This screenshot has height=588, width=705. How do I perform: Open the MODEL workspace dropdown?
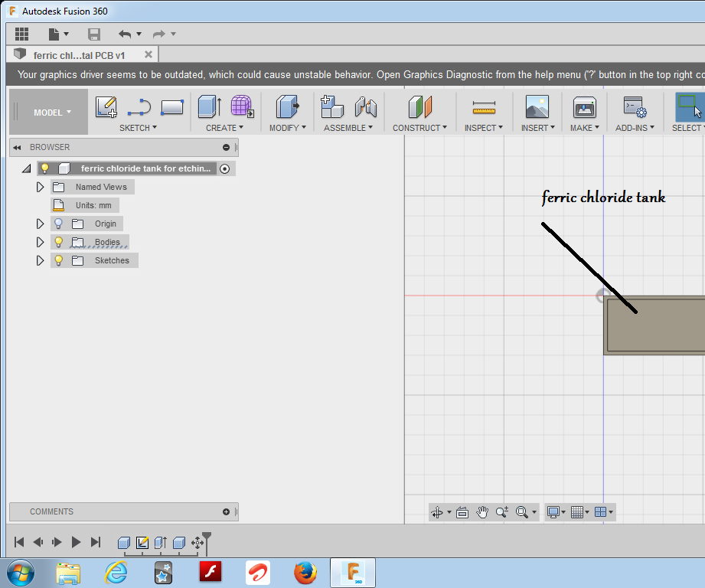52,113
